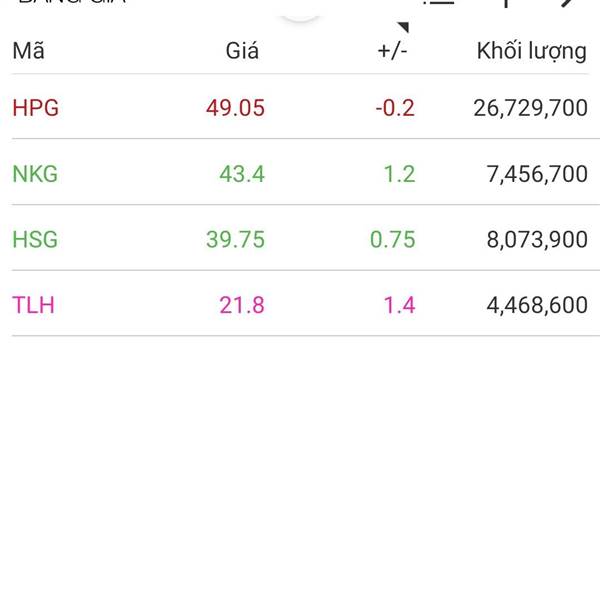The width and height of the screenshot is (600, 600).
Task: Tap HSG price 39.75
Action: 235,239
